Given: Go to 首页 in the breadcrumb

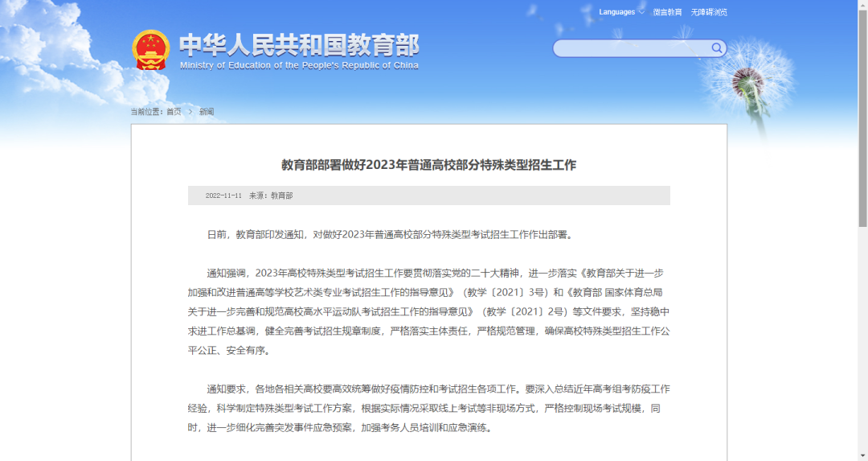Looking at the screenshot, I should (174, 112).
